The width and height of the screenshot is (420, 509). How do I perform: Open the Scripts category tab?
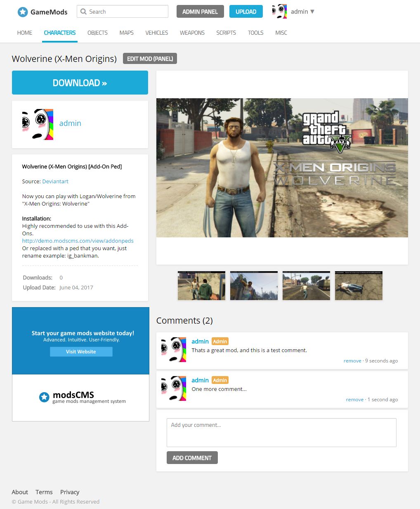pos(226,33)
